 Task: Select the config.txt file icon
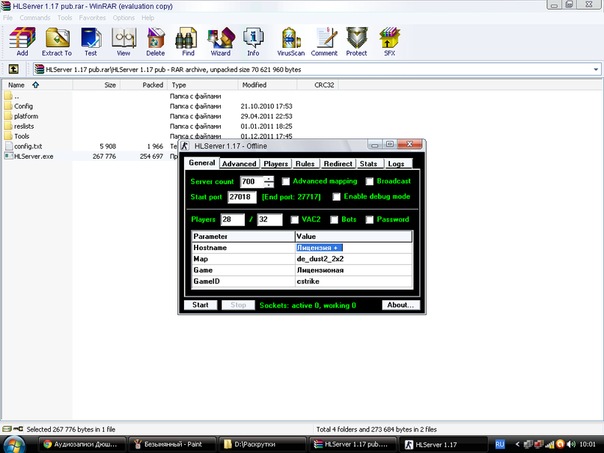click(8, 146)
